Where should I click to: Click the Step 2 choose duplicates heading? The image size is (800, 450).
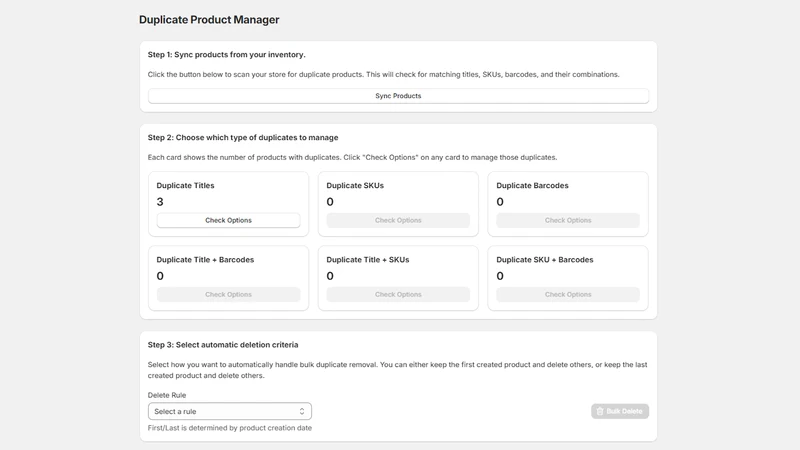point(243,138)
